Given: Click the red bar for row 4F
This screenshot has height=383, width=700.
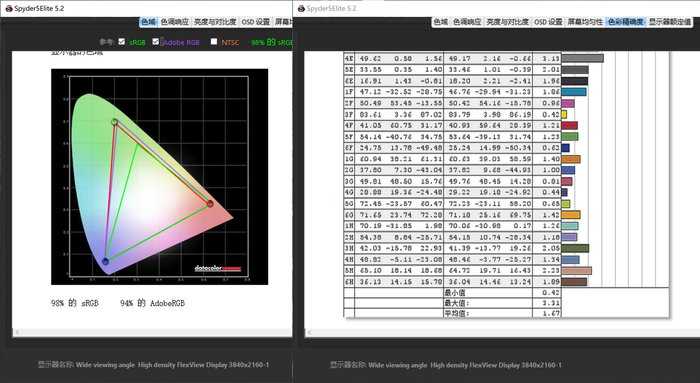Looking at the screenshot, I should pyautogui.click(x=570, y=126).
